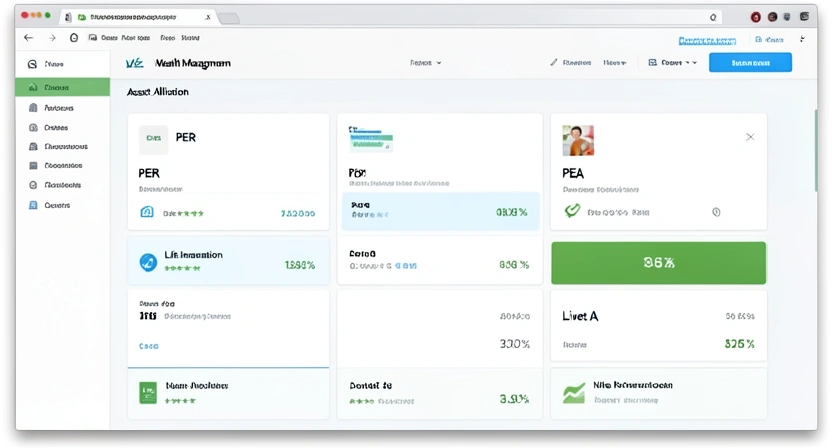Click the green square icon in the bottom-left card
This screenshot has height=448, width=832.
(x=148, y=393)
